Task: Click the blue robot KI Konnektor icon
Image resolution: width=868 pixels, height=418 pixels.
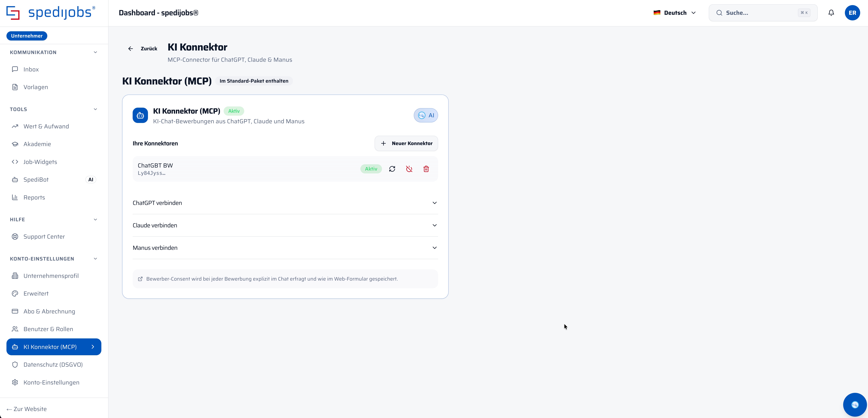Action: tap(140, 115)
